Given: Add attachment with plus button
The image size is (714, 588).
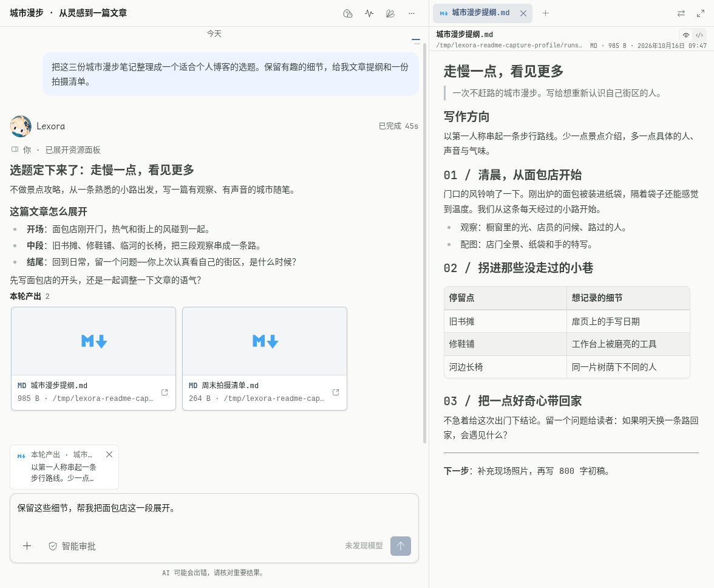Looking at the screenshot, I should point(27,545).
